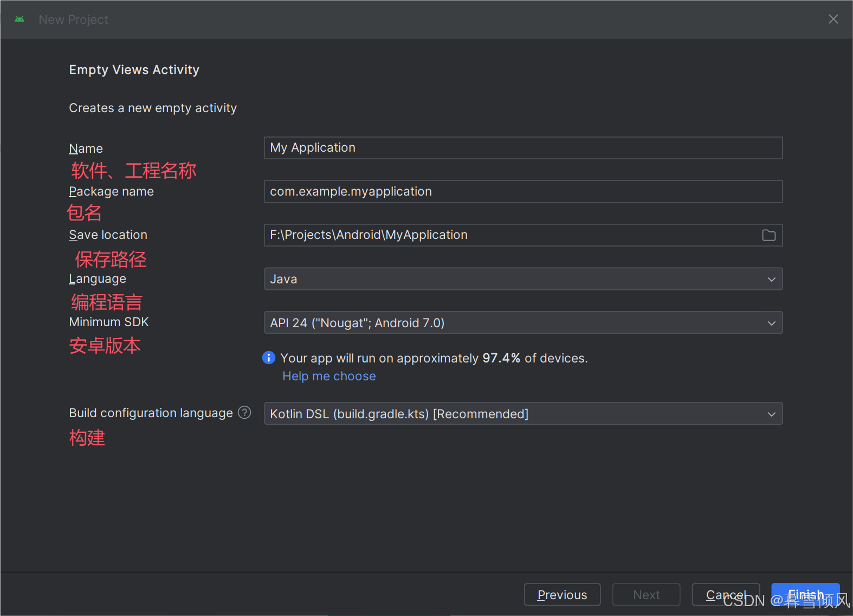The height and width of the screenshot is (616, 853).
Task: Finish creating the project
Action: pos(805,595)
